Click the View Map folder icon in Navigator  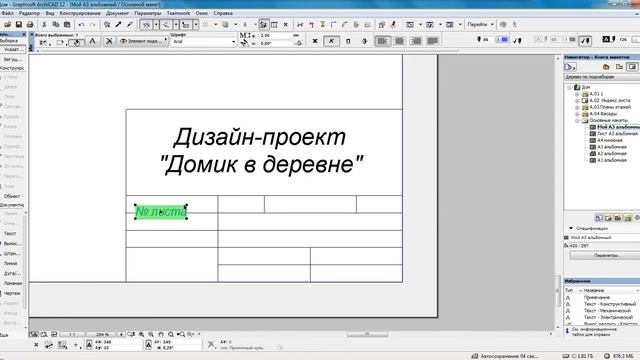[x=619, y=67]
